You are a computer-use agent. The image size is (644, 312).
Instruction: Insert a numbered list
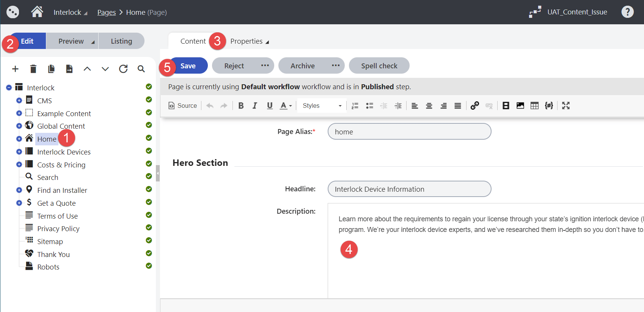[x=355, y=106]
